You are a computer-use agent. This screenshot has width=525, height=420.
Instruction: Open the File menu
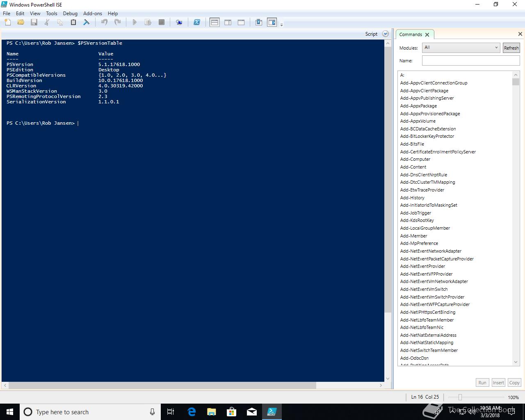pyautogui.click(x=7, y=14)
